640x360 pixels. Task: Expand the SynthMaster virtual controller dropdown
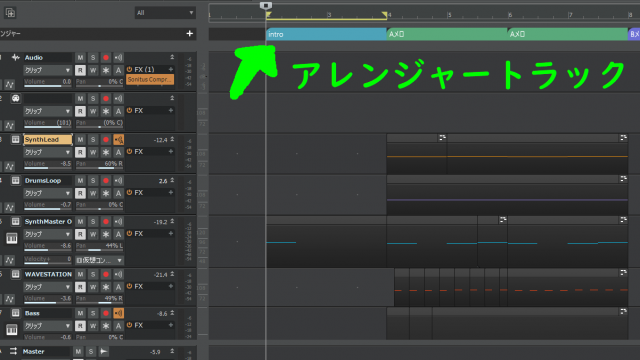pyautogui.click(x=100, y=260)
